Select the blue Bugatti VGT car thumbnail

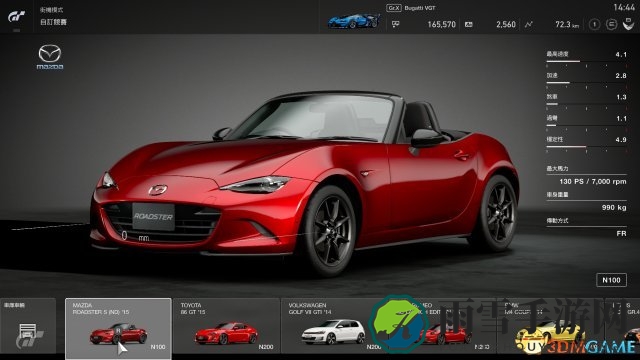(353, 21)
